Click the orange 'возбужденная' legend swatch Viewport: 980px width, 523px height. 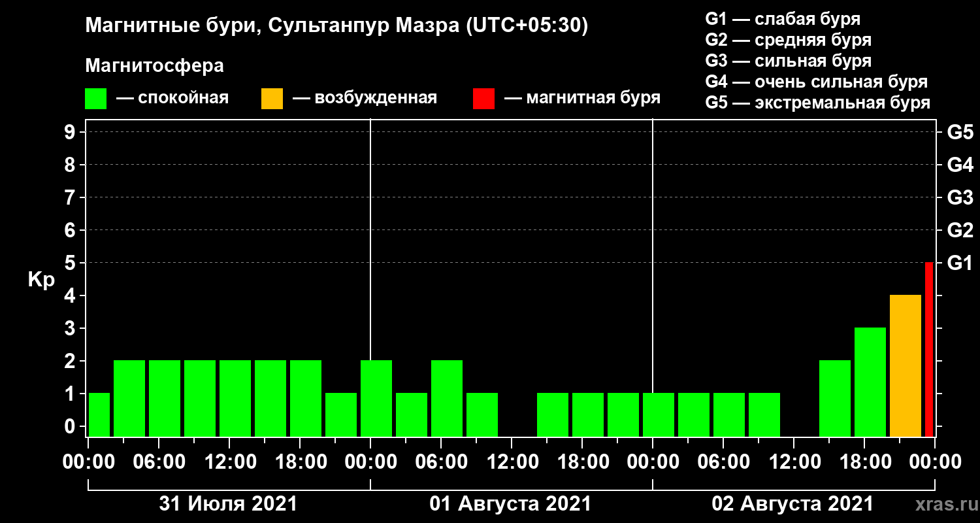(272, 99)
